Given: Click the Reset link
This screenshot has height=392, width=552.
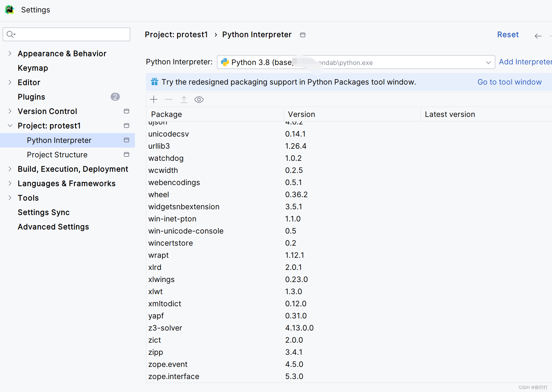Looking at the screenshot, I should coord(508,35).
